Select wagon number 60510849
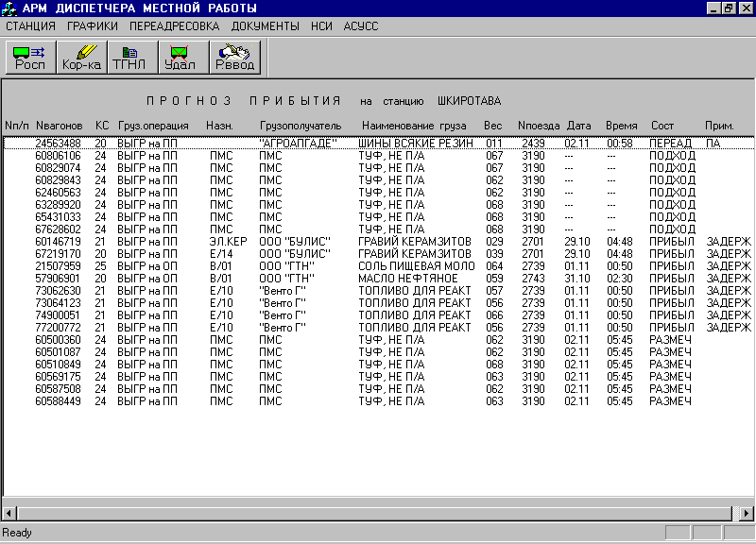Viewport: 756px width, 544px height. pos(58,365)
